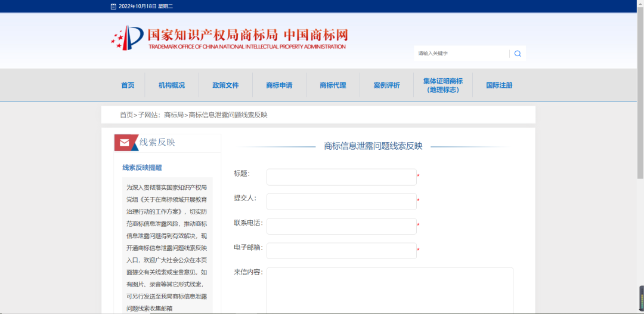Focus the 联系电话 input field
This screenshot has width=644, height=314.
coord(341,226)
